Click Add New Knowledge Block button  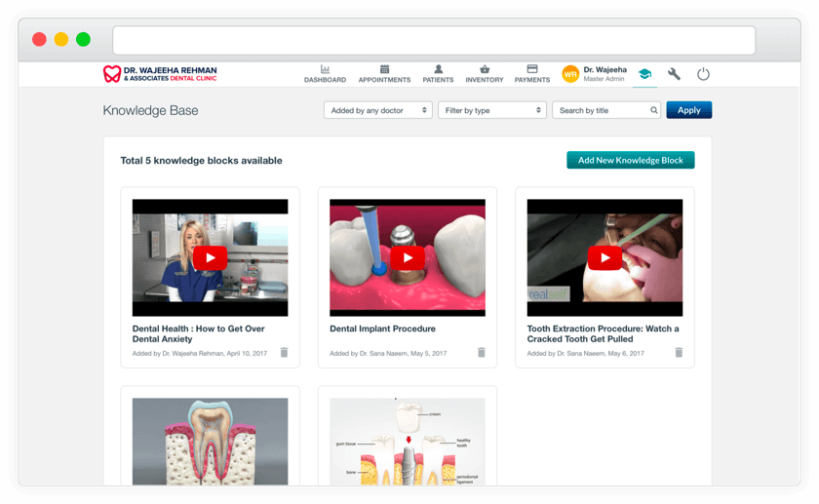point(631,160)
